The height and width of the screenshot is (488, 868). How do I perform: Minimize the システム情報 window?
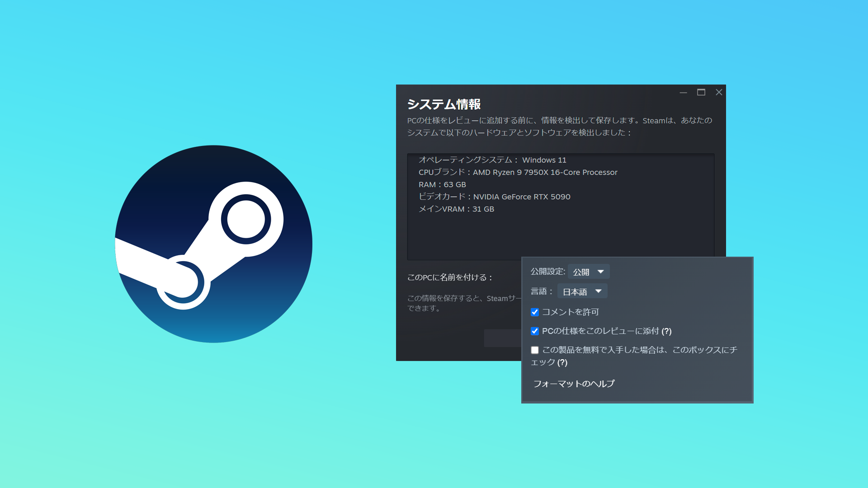(683, 92)
